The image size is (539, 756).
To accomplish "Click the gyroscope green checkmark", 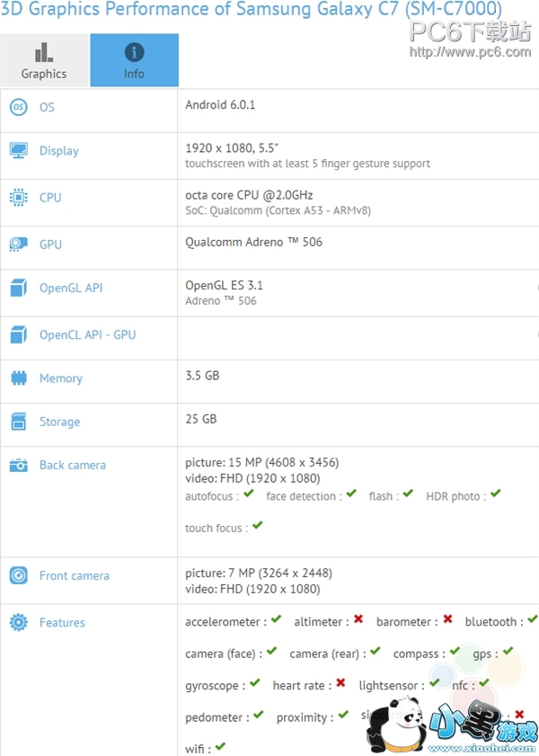I will tap(255, 682).
